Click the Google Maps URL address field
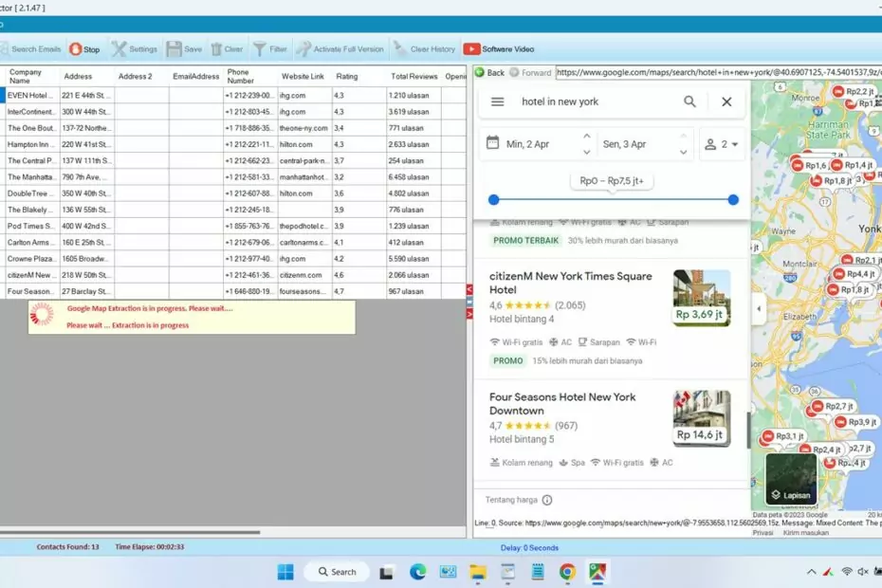This screenshot has width=882, height=588. coord(719,73)
